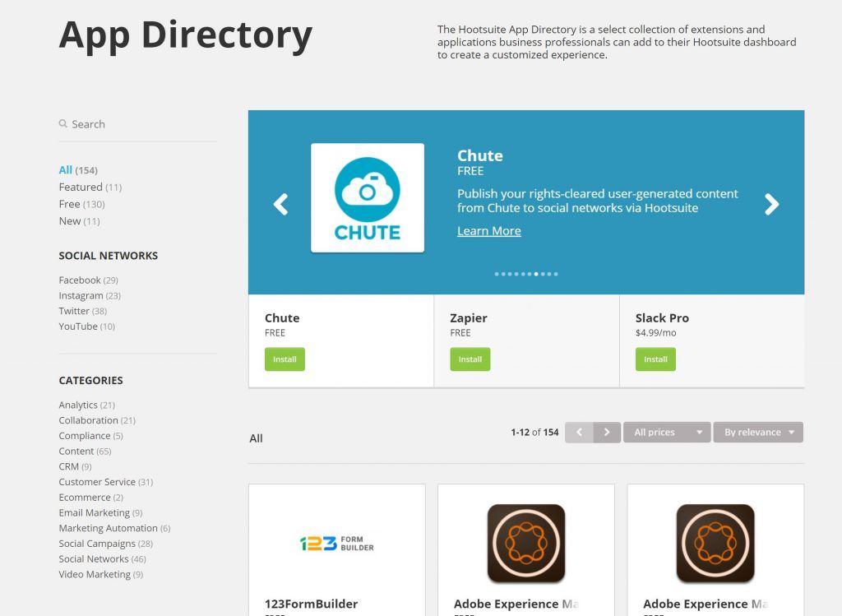Click the 'CATEGORIES' heading
Image resolution: width=842 pixels, height=616 pixels.
coord(90,380)
